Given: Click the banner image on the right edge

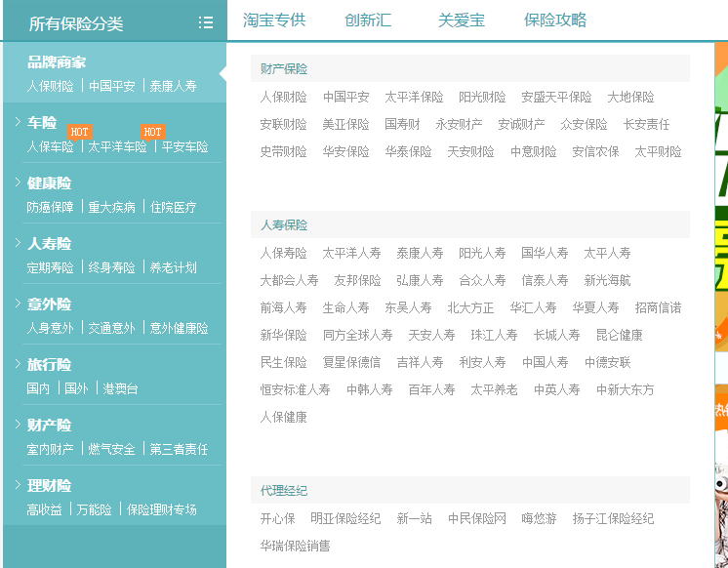Looking at the screenshot, I should (x=721, y=293).
